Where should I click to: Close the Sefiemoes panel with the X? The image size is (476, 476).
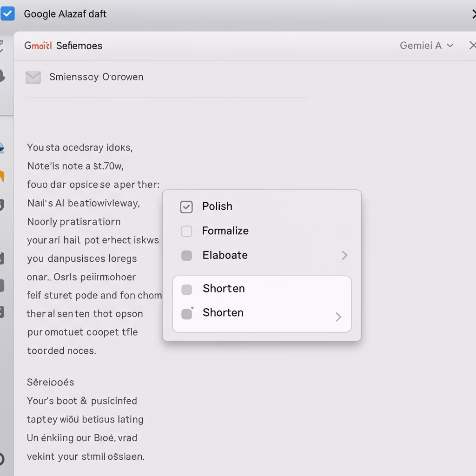pos(472,46)
